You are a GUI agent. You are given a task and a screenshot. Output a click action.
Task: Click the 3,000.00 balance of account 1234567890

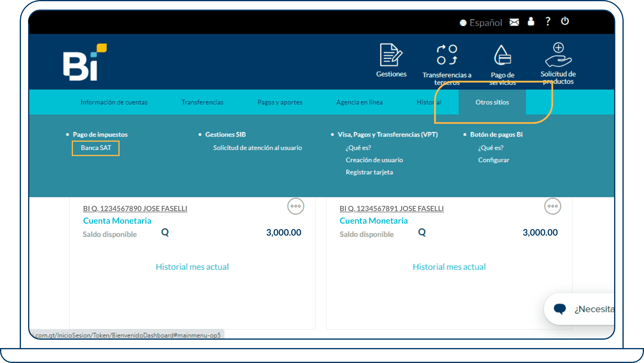tap(283, 233)
